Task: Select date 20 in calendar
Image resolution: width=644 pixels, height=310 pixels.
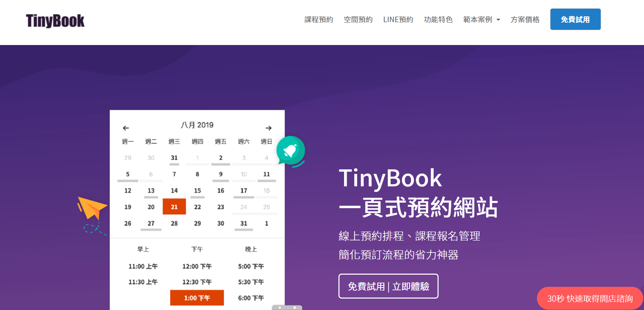Action: coord(151,207)
